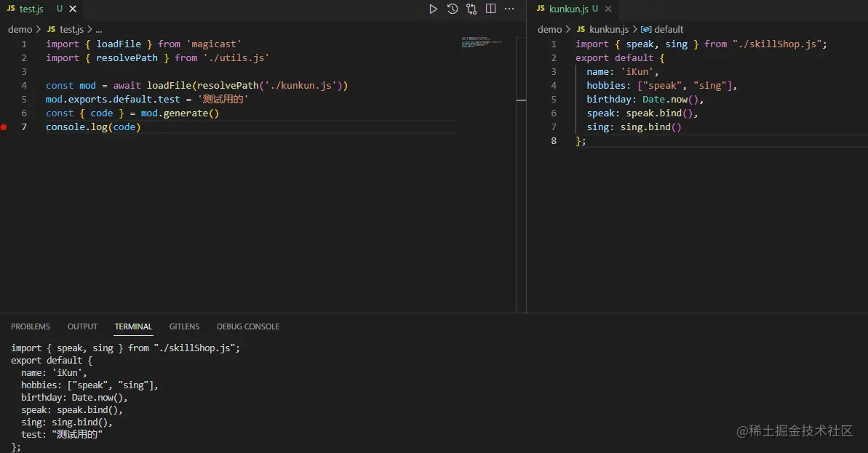Click speak.bind() in kunkun.js editor

click(659, 113)
